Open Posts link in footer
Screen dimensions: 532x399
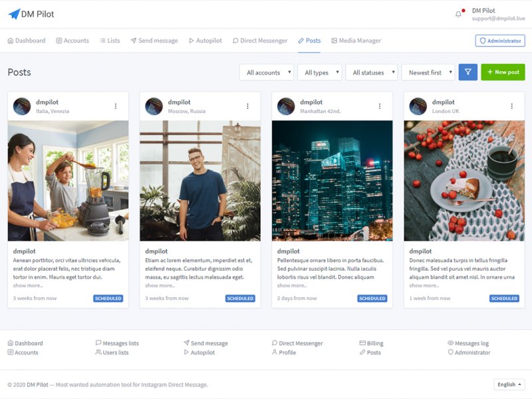click(370, 352)
